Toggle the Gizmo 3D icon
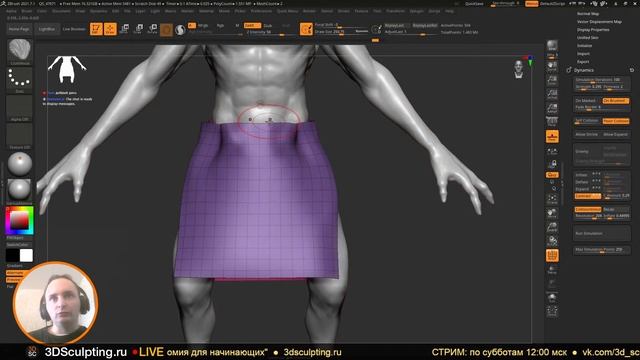 pos(166,29)
